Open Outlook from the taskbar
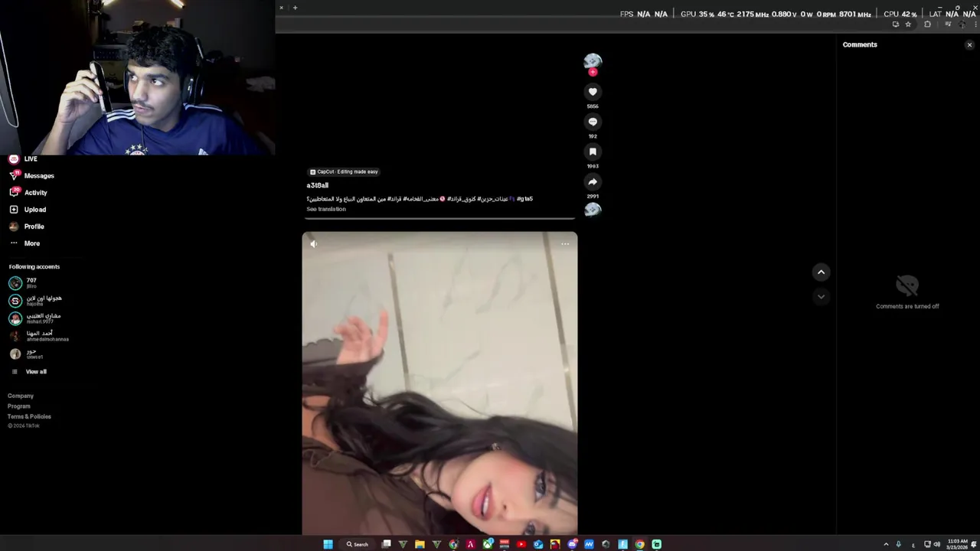980x551 pixels. coord(538,544)
